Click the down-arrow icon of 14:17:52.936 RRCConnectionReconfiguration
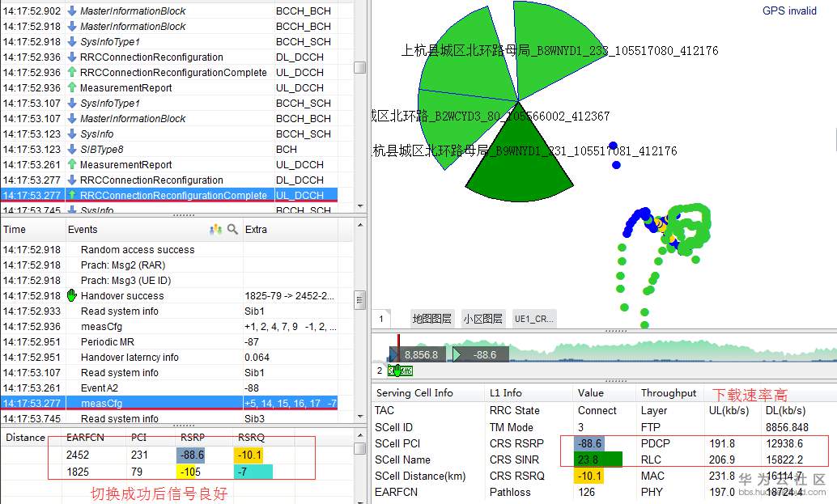837x504 pixels. [x=72, y=57]
